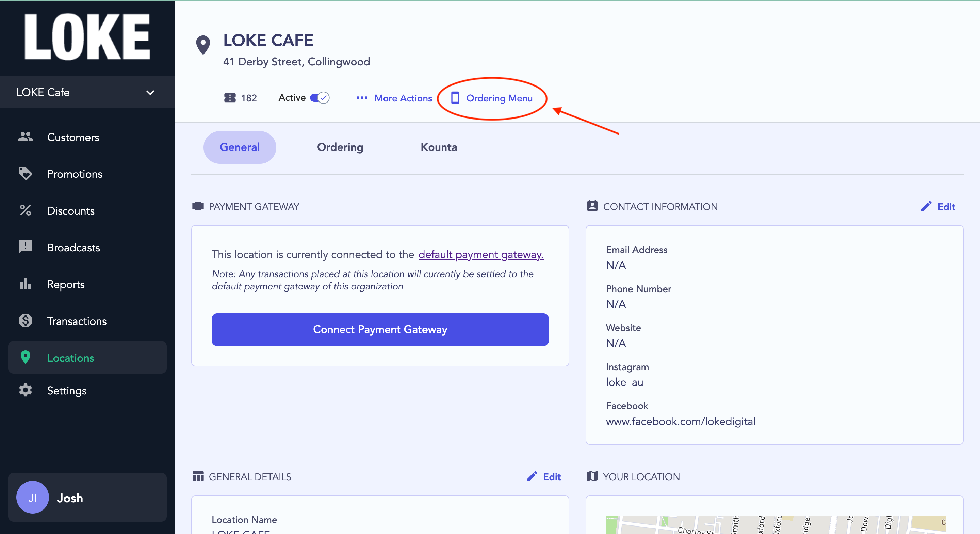Click the Instagram value loke_au
980x534 pixels.
[x=624, y=382]
